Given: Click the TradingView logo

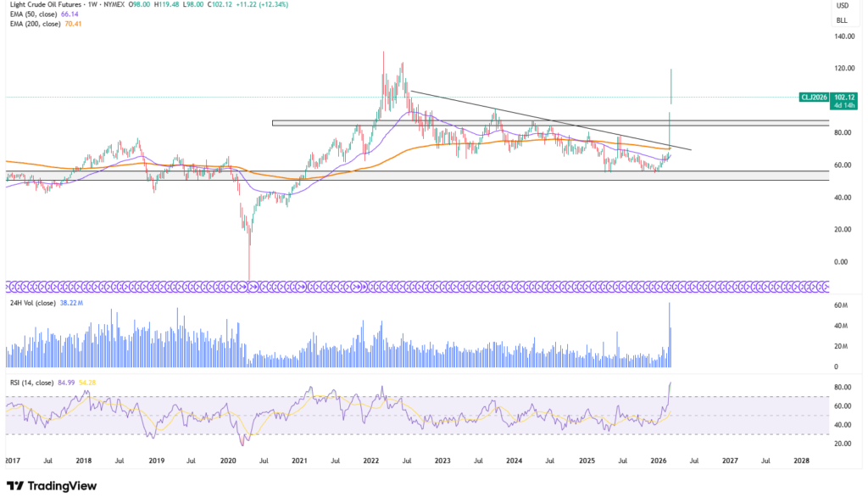Looking at the screenshot, I should [52, 486].
